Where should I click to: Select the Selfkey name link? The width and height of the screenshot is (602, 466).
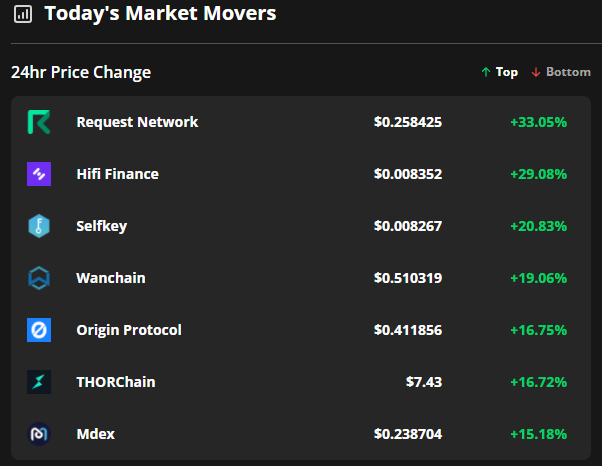click(x=101, y=226)
